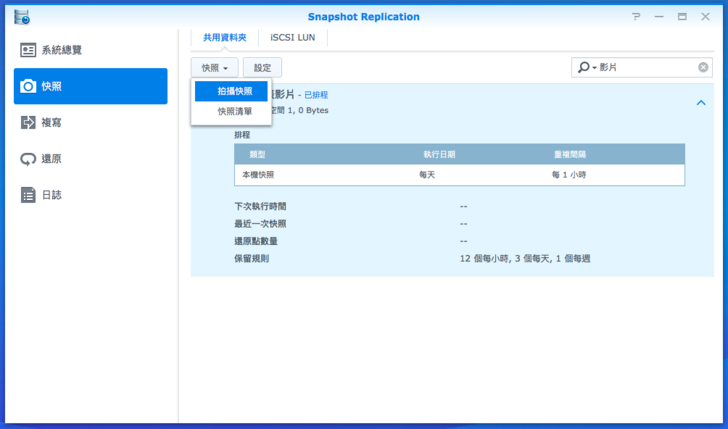Click the 已排程 status link
Image resolution: width=728 pixels, height=429 pixels.
(318, 94)
